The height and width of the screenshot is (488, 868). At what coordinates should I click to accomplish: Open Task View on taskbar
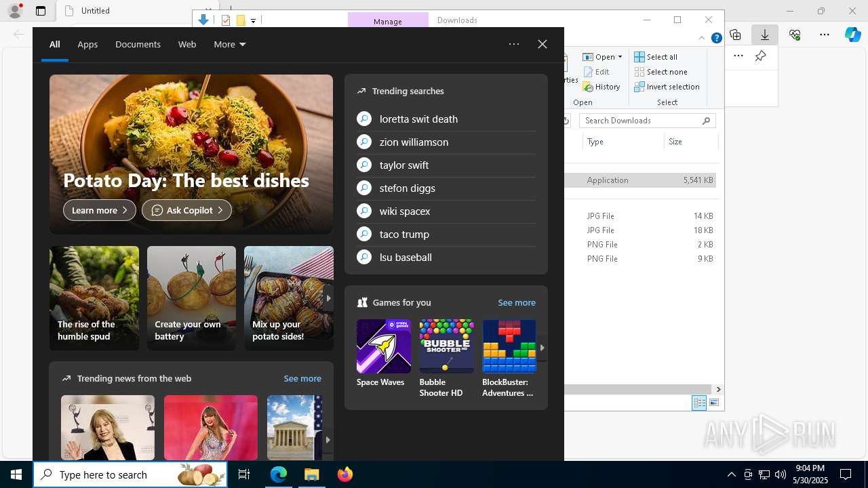(x=244, y=474)
